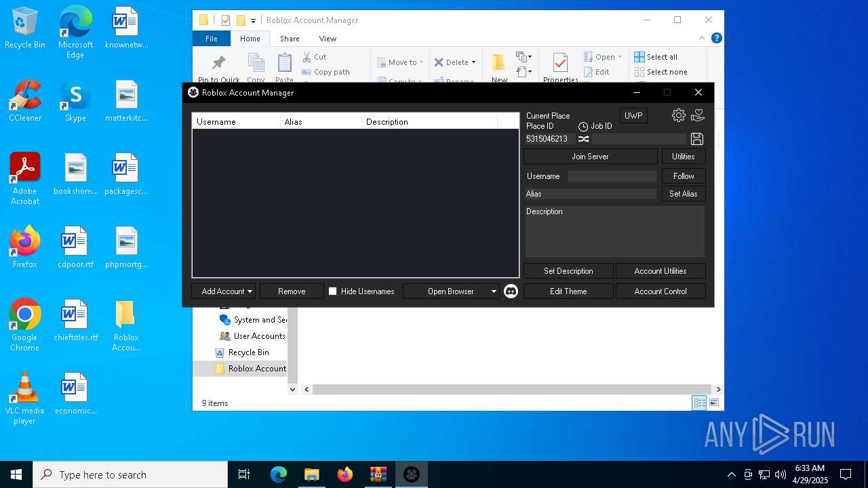Viewport: 868px width, 488px height.
Task: Toggle Hide Usernames checkbox
Action: [x=332, y=291]
